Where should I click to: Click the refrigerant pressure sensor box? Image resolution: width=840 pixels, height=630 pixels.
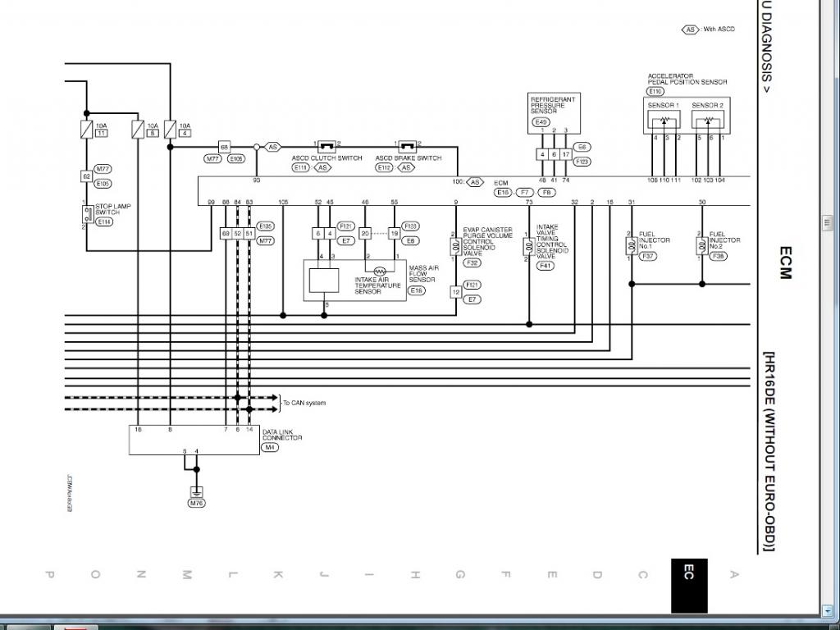tap(554, 112)
